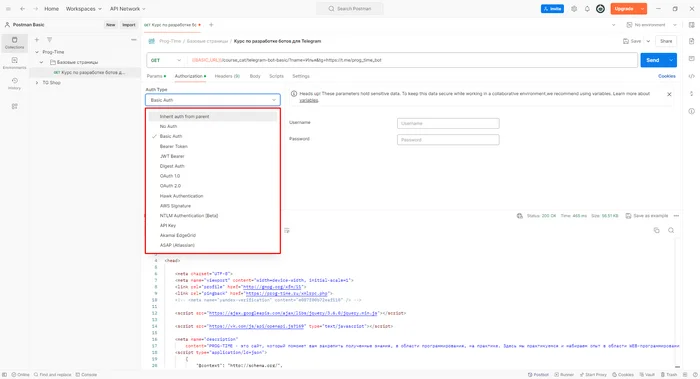Click the Username input field
This screenshot has width=700, height=379.
coord(448,123)
